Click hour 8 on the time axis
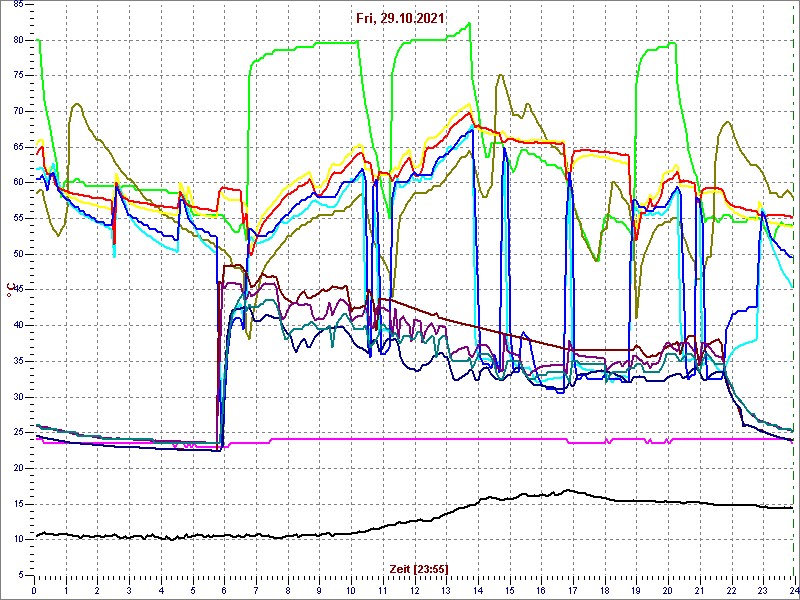 point(288,591)
